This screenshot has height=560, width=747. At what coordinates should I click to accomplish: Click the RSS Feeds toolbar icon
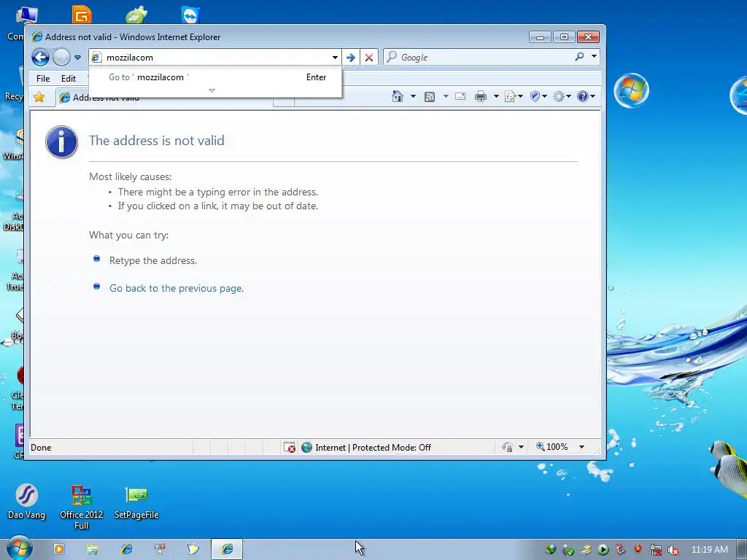tap(429, 97)
